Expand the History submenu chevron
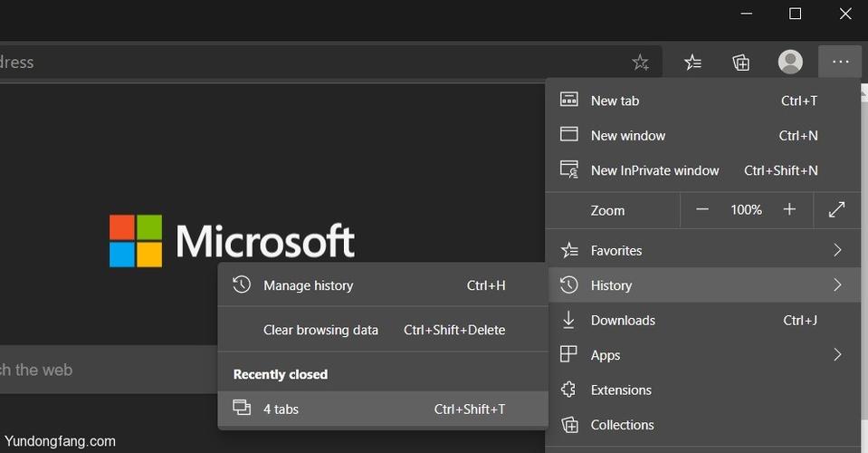The image size is (868, 453). [837, 284]
